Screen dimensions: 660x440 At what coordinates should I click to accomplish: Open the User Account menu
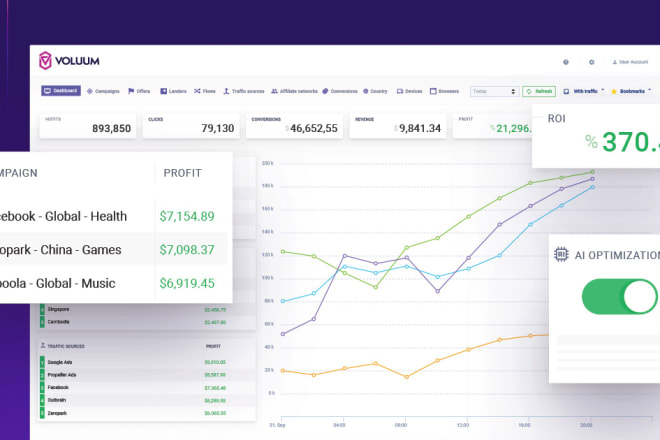pyautogui.click(x=630, y=62)
